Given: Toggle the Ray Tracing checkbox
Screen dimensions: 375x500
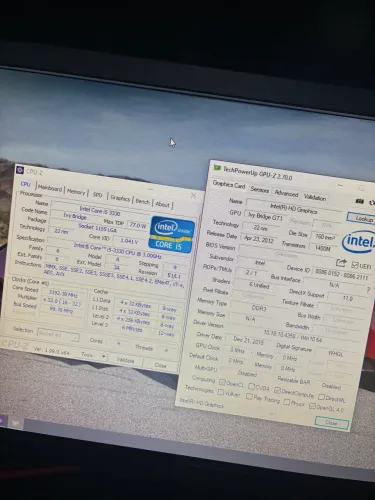Looking at the screenshot, I should click(249, 397).
